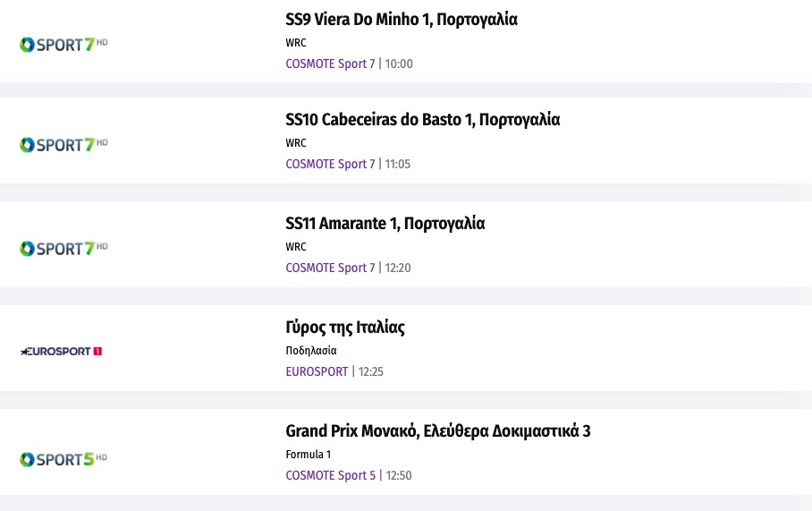
Task: Open the Γύρος της Ιταλίας event title
Action: tap(345, 328)
